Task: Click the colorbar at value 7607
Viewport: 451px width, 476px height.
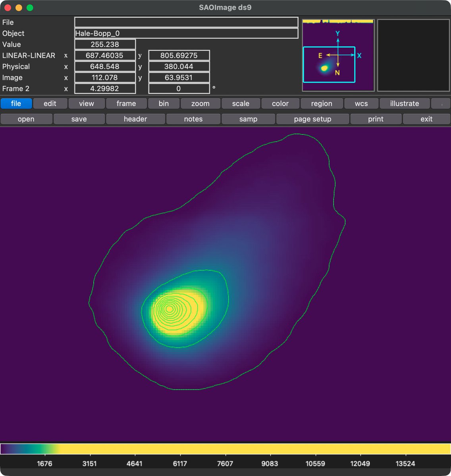Action: coord(225,449)
